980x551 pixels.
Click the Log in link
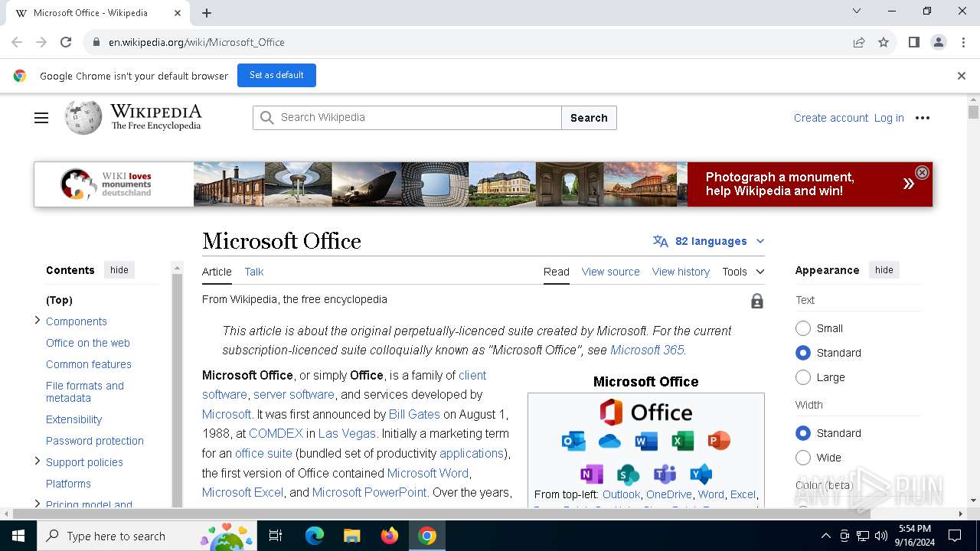coord(889,118)
